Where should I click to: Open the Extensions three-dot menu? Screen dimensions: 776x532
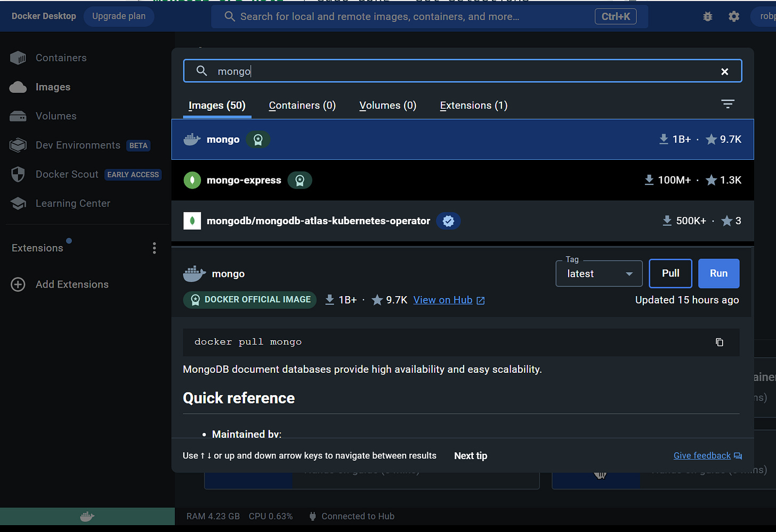tap(154, 248)
